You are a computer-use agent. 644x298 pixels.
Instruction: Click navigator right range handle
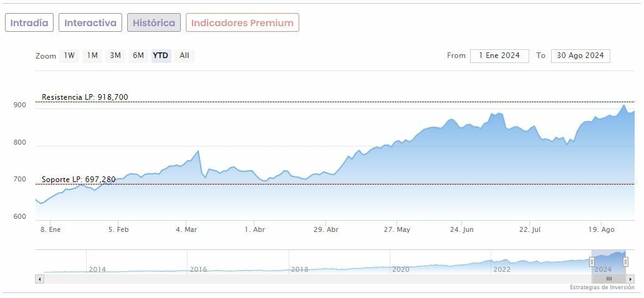(625, 262)
